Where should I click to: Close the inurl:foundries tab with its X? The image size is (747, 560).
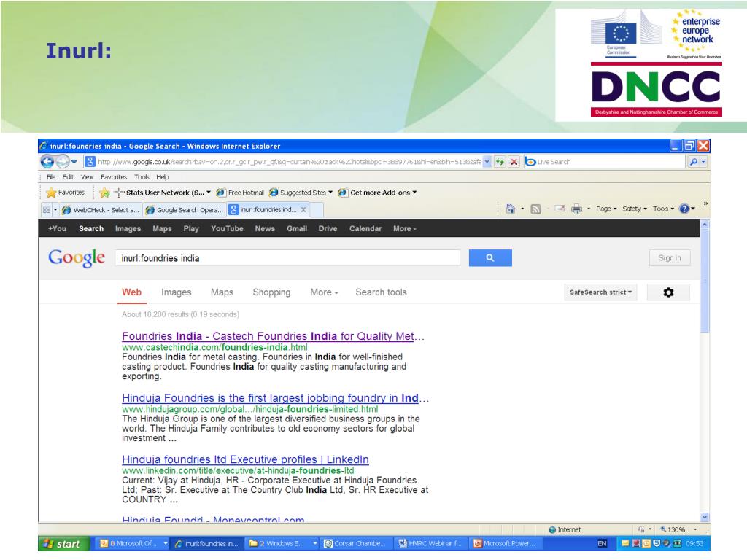303,209
